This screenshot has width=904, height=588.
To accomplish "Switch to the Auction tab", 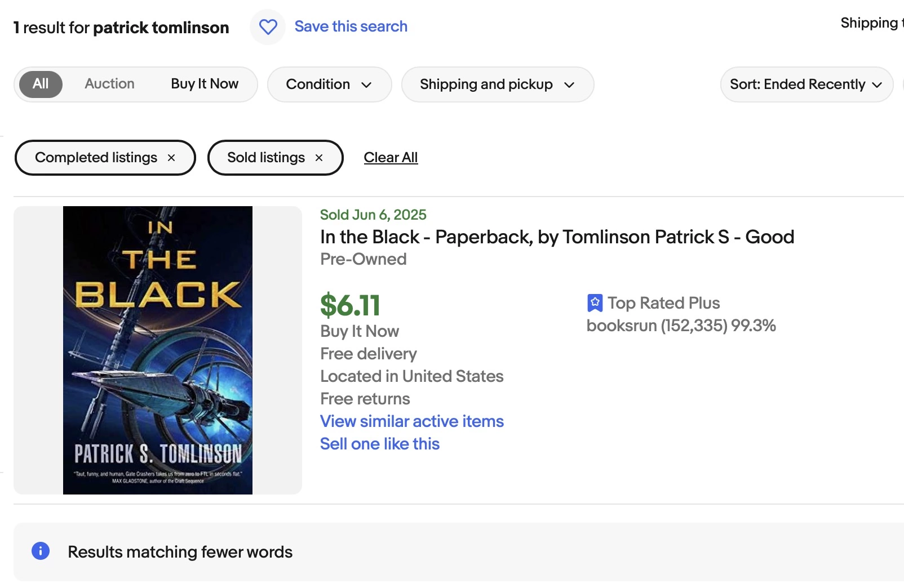I will click(x=109, y=84).
